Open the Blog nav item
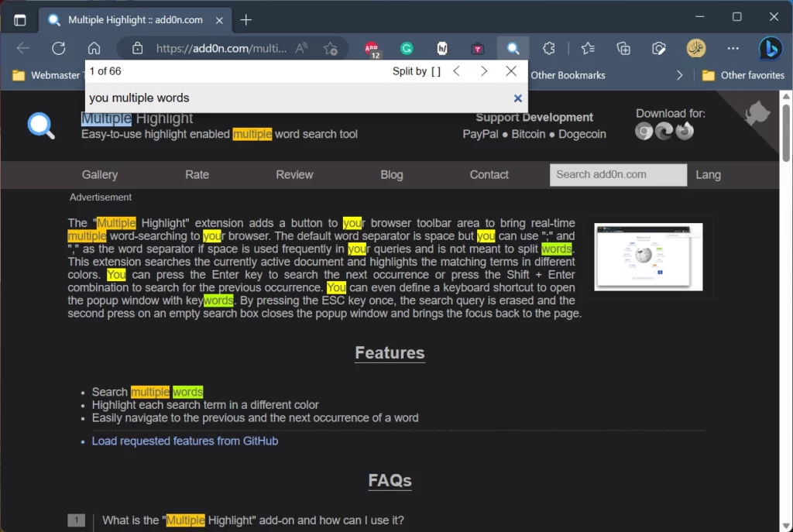Viewport: 793px width, 532px height. (x=391, y=174)
